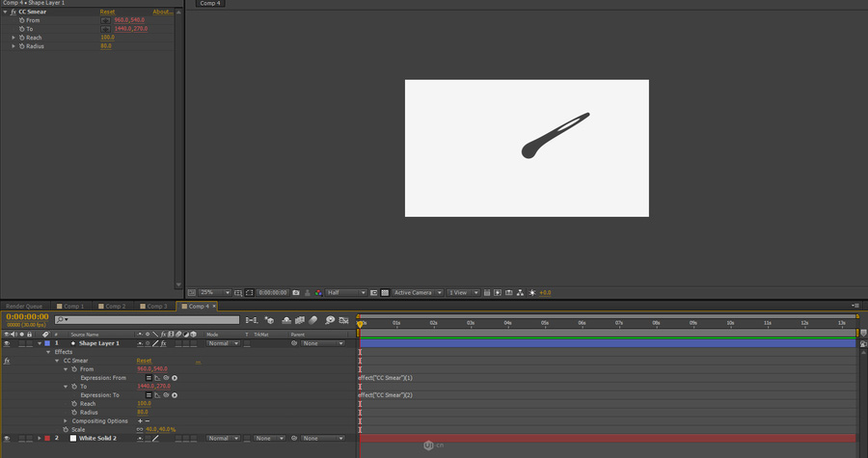The height and width of the screenshot is (458, 868).
Task: Open the Half resolution dropdown
Action: pyautogui.click(x=346, y=292)
